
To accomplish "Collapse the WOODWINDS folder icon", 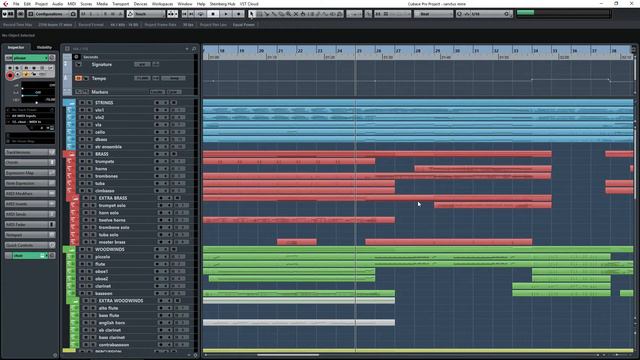I will tap(72, 249).
